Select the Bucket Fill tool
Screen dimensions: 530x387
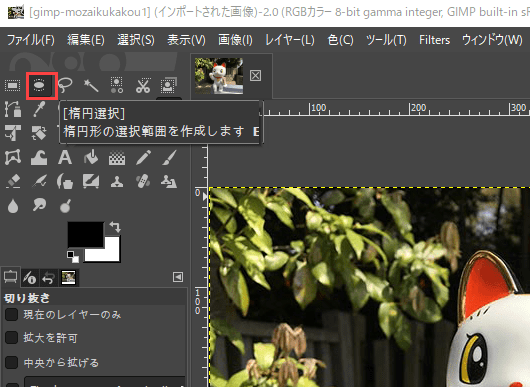pos(91,158)
